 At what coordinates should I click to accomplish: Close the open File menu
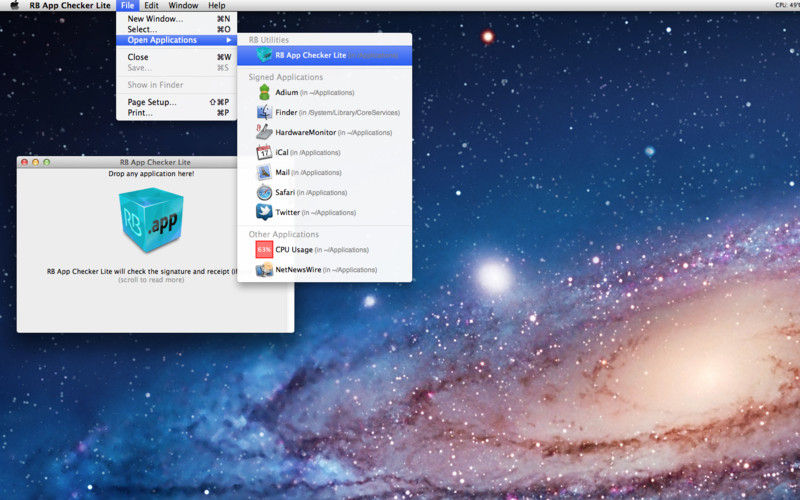[x=128, y=6]
